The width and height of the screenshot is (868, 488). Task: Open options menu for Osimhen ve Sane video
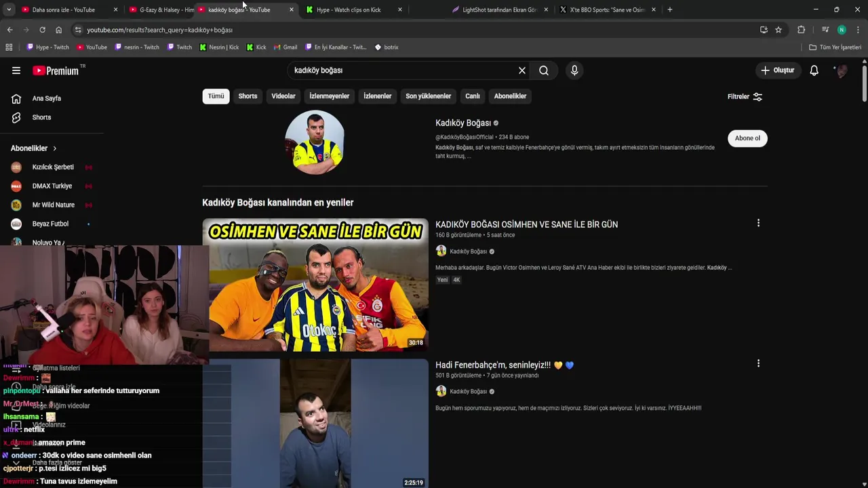tap(758, 223)
